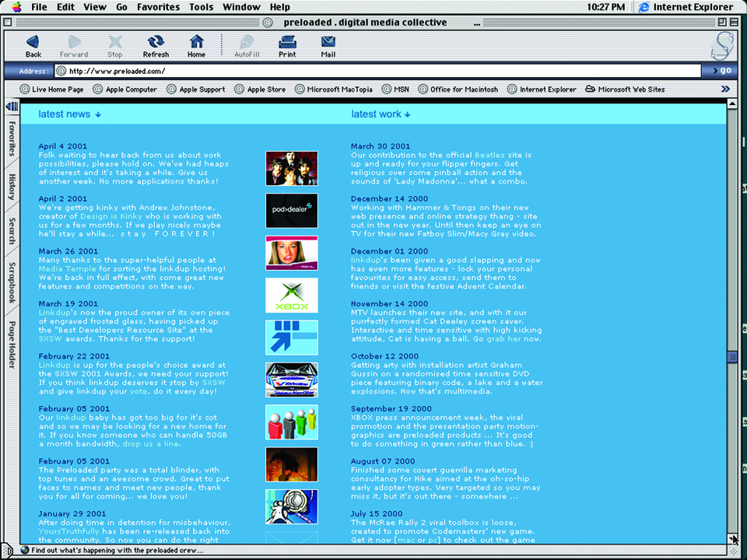Image resolution: width=747 pixels, height=560 pixels.
Task: Expand the favorites bar overflow chevron
Action: (x=725, y=89)
